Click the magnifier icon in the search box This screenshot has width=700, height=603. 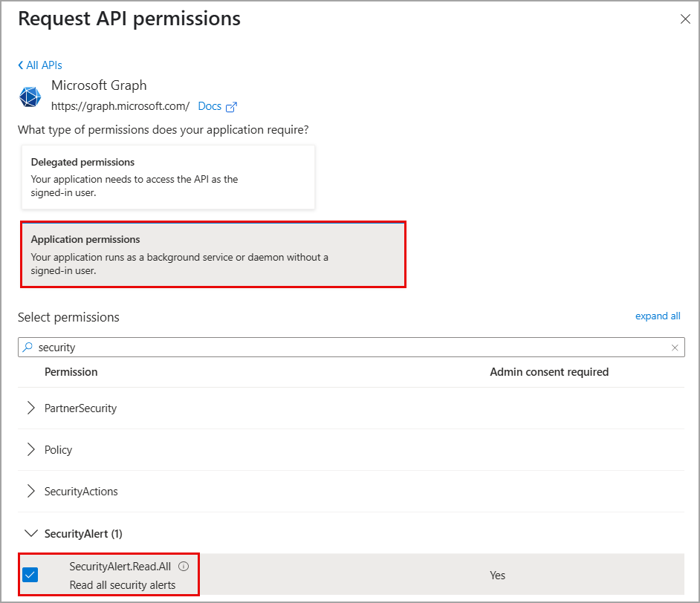coord(28,347)
